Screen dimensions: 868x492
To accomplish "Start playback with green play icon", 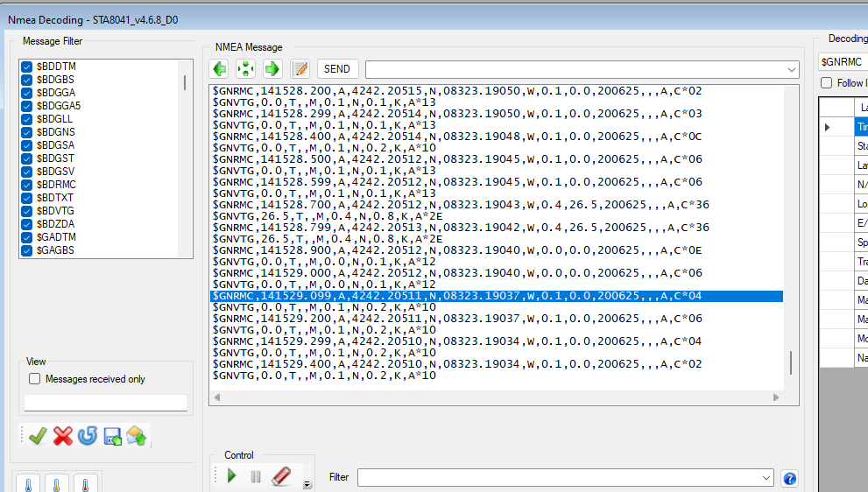I will [232, 475].
